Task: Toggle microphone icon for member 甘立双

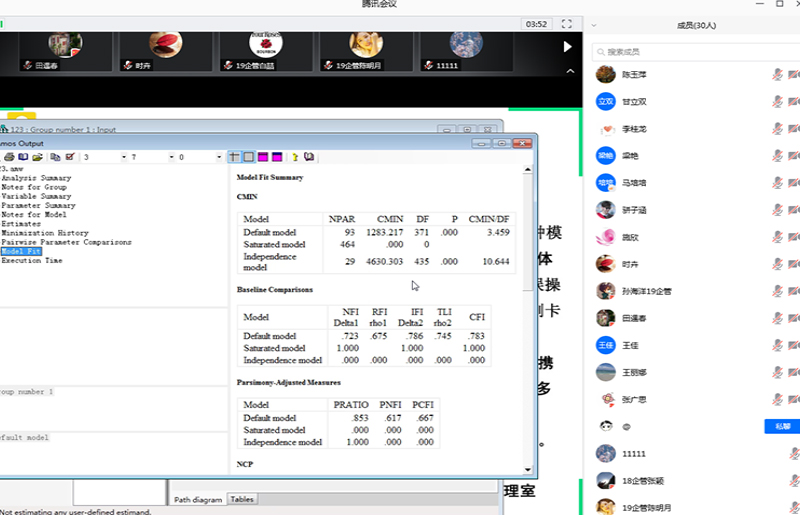Action: click(777, 102)
